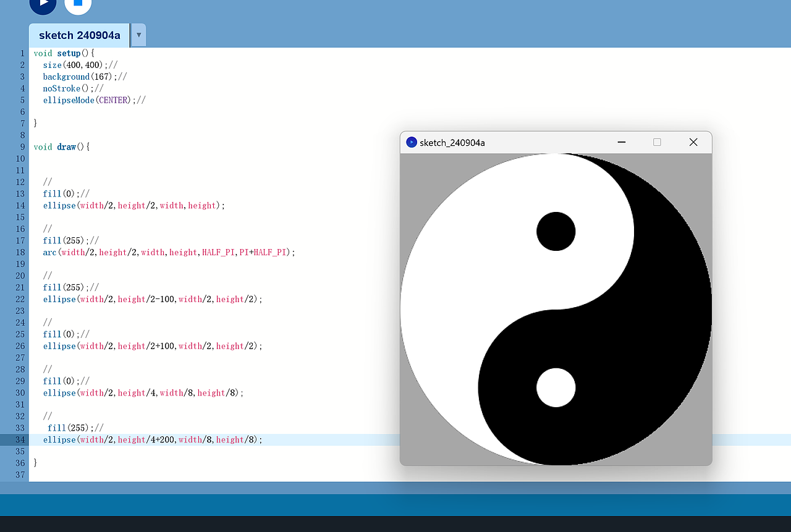
Task: Click 'fill(255);//' on line 33
Action: 75,428
